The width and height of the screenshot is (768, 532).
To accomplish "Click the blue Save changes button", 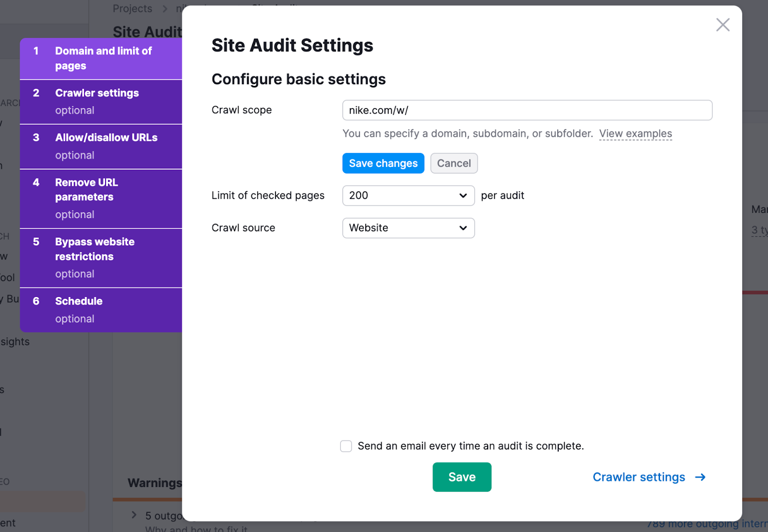I will [383, 164].
